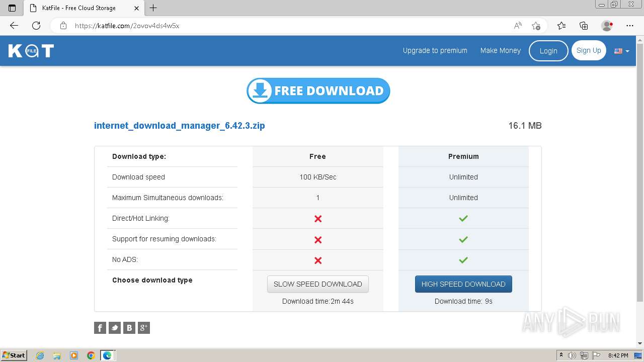Click '100 KB/Sec' free speed cell
Screen dimensions: 644x362
point(318,177)
